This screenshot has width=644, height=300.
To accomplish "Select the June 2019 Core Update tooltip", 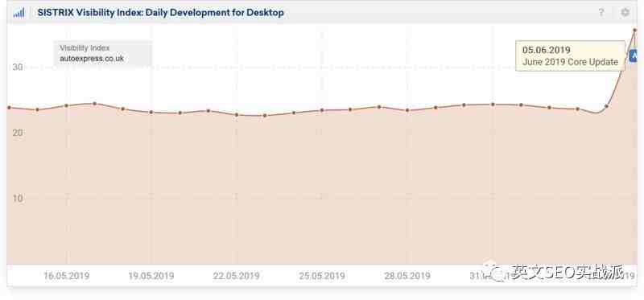I will pyautogui.click(x=570, y=55).
